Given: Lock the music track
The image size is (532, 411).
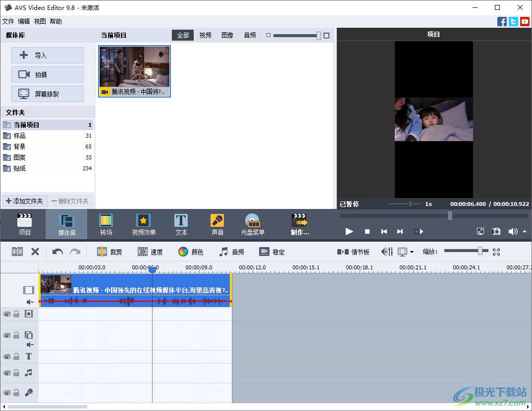Looking at the screenshot, I should pos(16,373).
